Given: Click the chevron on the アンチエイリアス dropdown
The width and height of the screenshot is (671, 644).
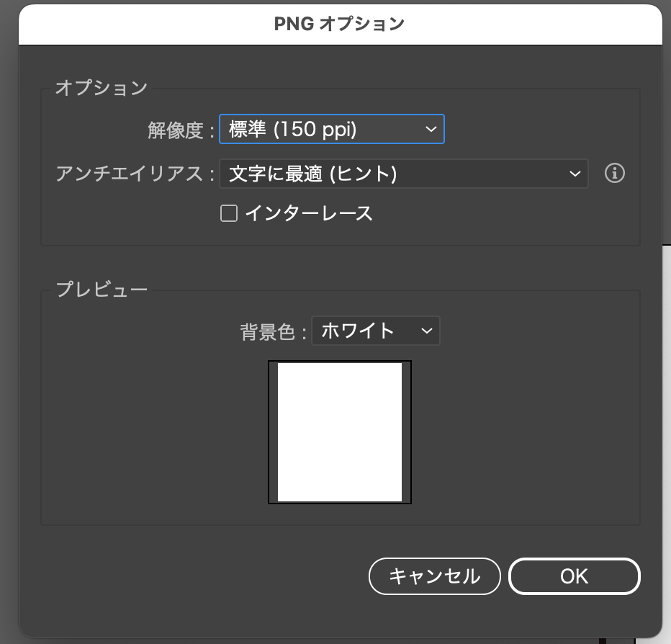Looking at the screenshot, I should (x=574, y=174).
